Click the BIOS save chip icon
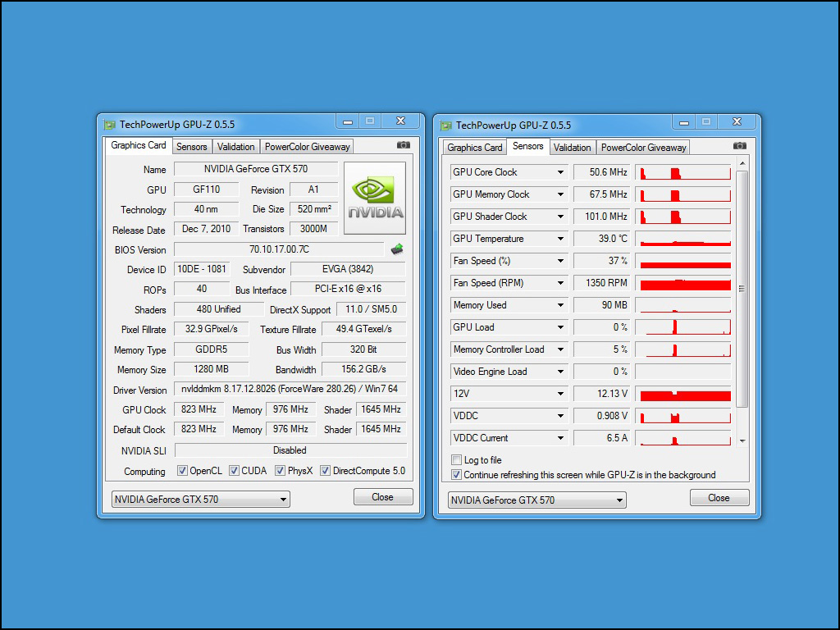 [397, 249]
